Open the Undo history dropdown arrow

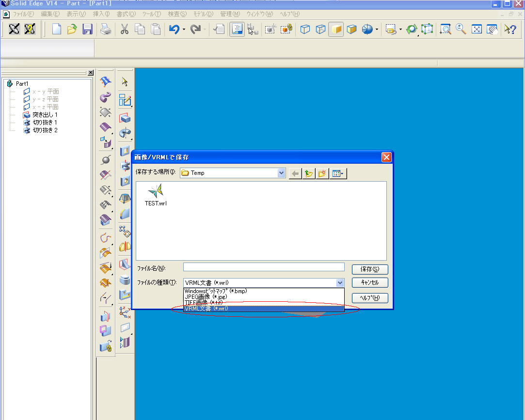point(184,30)
